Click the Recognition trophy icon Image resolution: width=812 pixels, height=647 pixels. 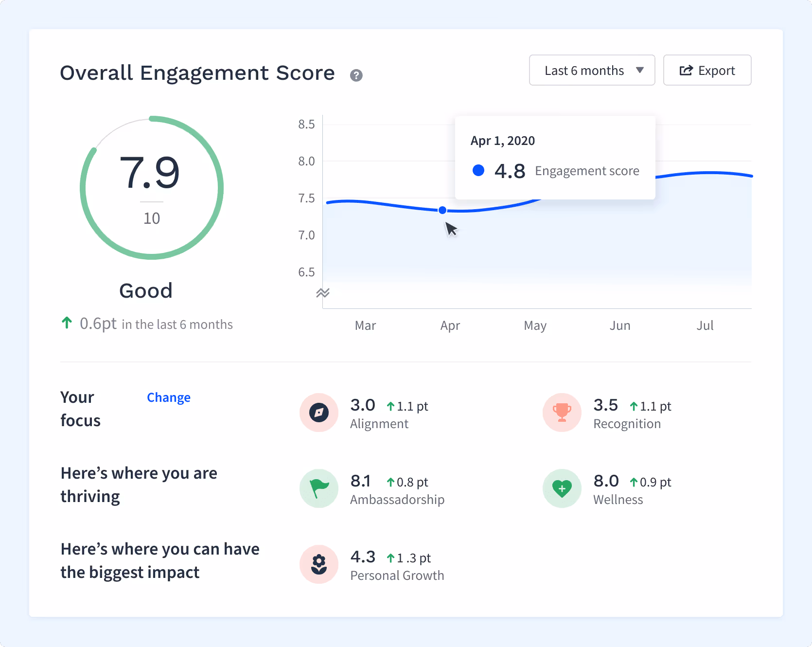pos(562,413)
